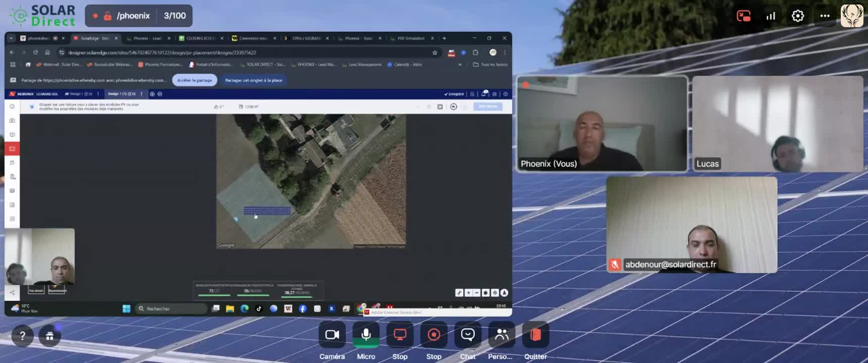Open the extensions puzzle icon
This screenshot has height=363, width=868.
click(475, 52)
